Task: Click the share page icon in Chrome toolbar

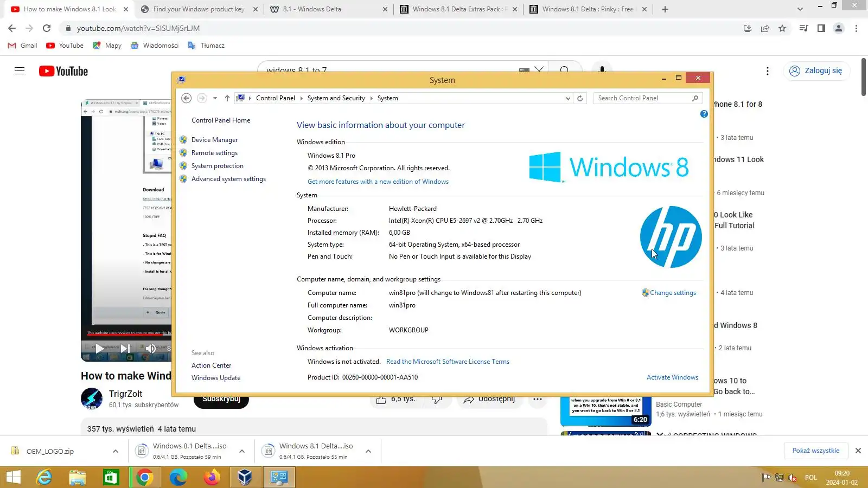Action: [x=765, y=28]
